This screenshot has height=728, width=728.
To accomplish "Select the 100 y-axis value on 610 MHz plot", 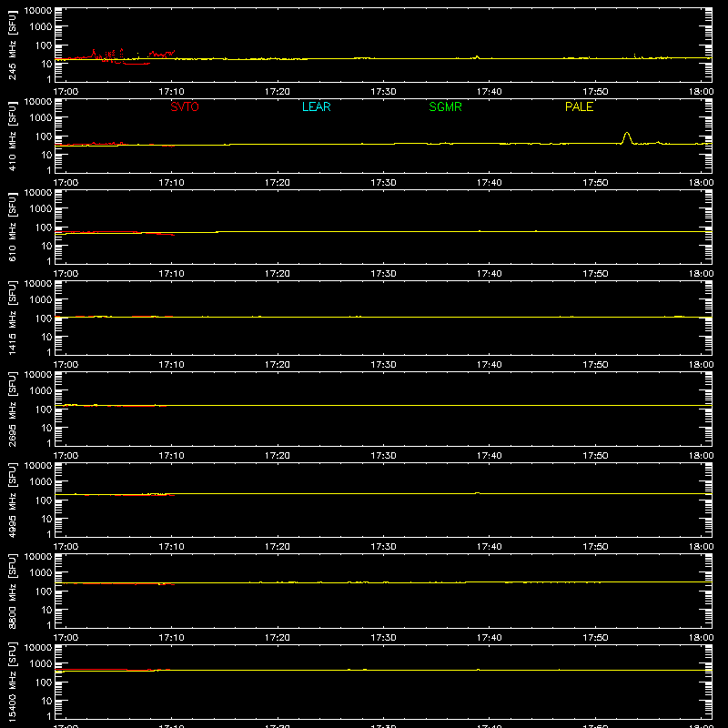I will tap(44, 227).
